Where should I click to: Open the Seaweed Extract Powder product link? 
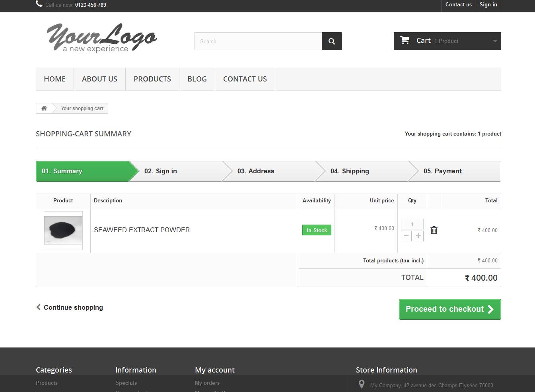click(x=142, y=230)
